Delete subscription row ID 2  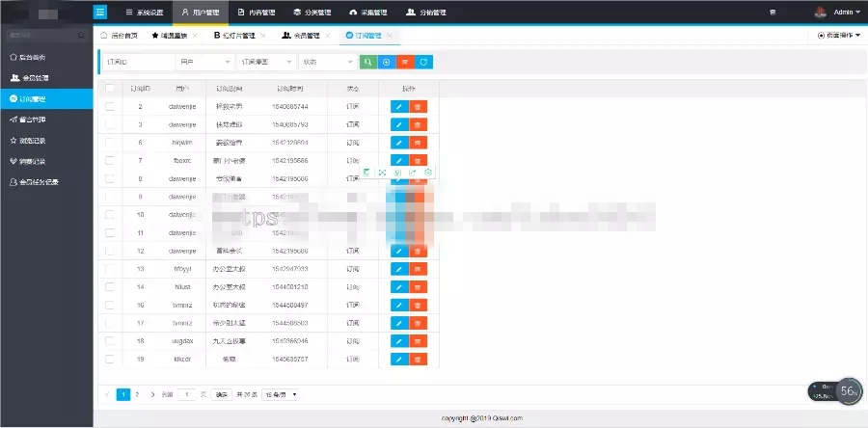coord(418,107)
